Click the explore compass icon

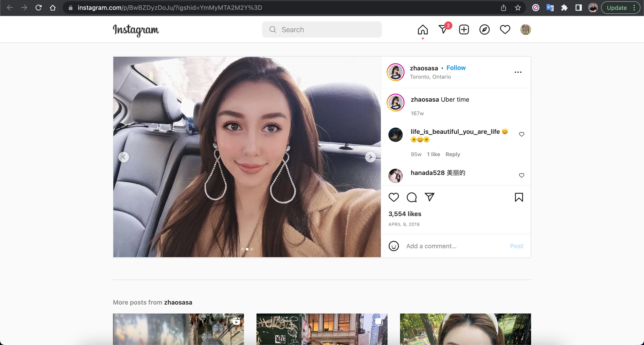485,29
